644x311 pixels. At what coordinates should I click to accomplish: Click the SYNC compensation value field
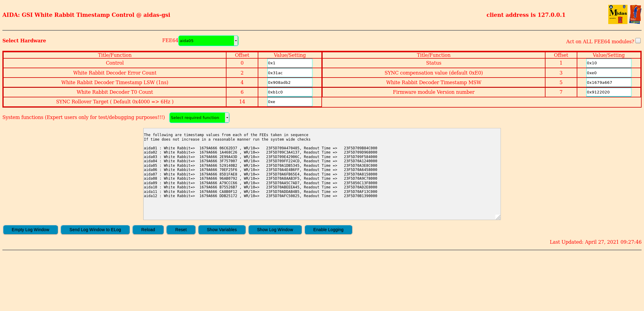coord(609,73)
